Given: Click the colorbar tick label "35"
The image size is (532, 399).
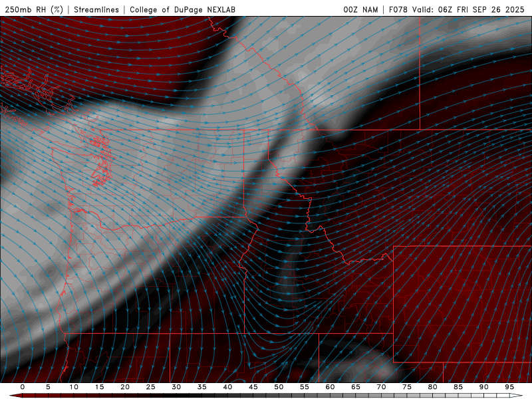Looking at the screenshot, I should 202,387.
